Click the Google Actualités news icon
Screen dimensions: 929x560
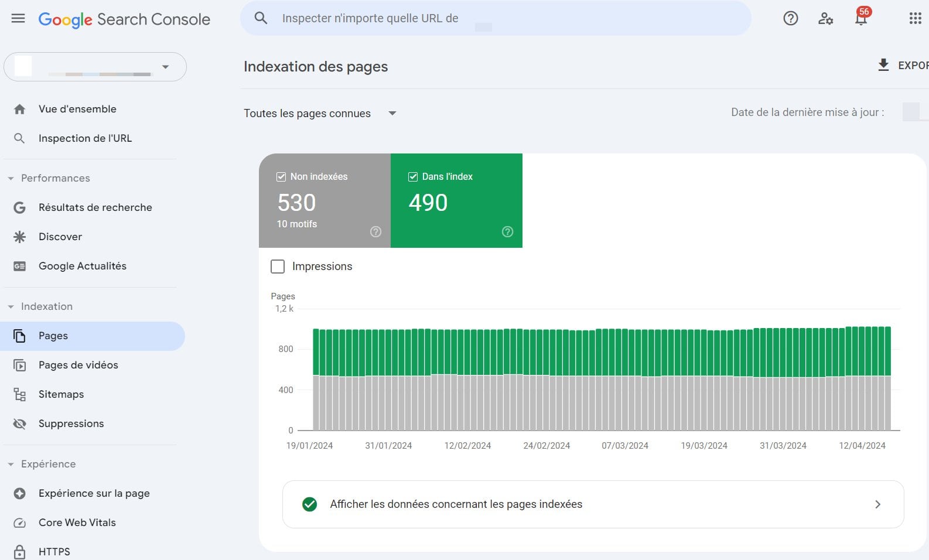click(x=19, y=266)
